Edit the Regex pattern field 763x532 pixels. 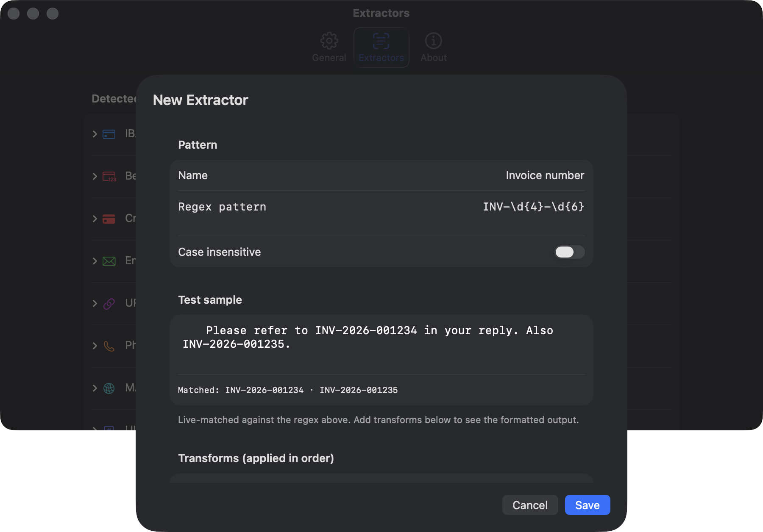[381, 213]
